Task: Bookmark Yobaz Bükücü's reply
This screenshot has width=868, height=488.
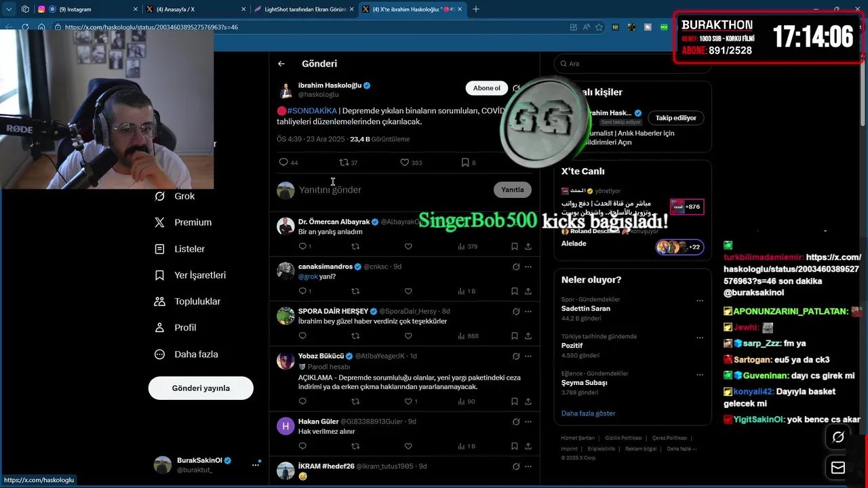Action: coord(515,402)
